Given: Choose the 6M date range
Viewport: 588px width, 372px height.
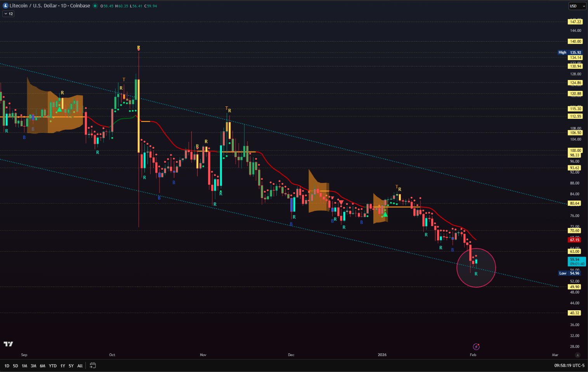Looking at the screenshot, I should tap(43, 366).
